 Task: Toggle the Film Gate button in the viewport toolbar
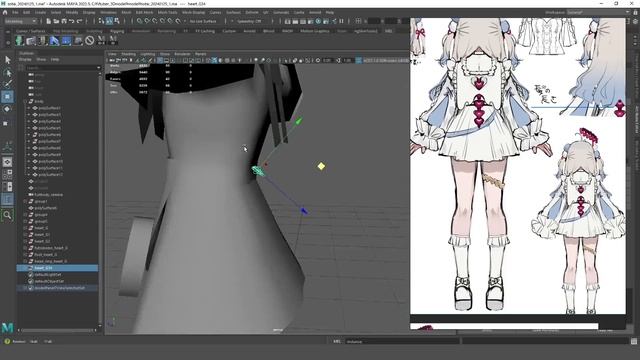pos(167,60)
